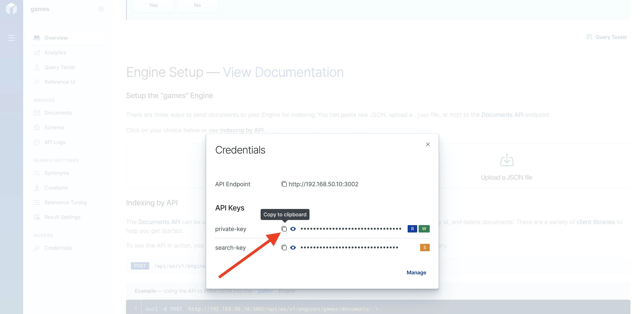This screenshot has width=644, height=314.
Task: Open API Logs sidebar item
Action: click(x=55, y=142)
